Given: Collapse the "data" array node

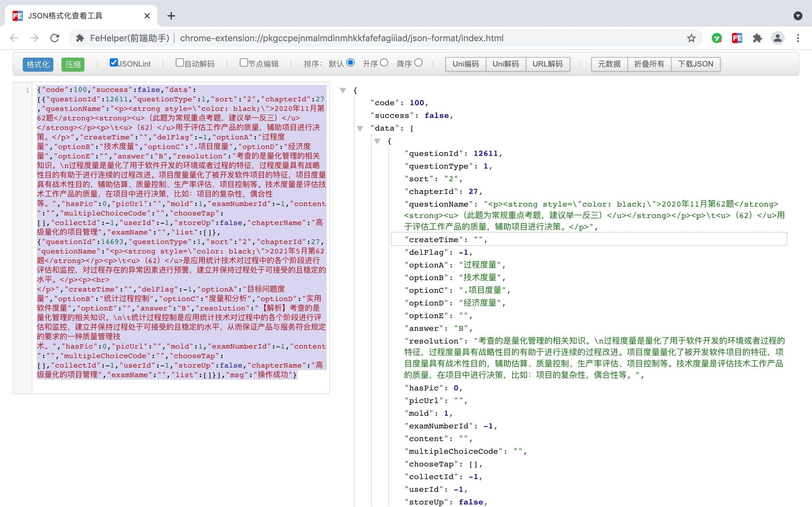Looking at the screenshot, I should click(360, 128).
